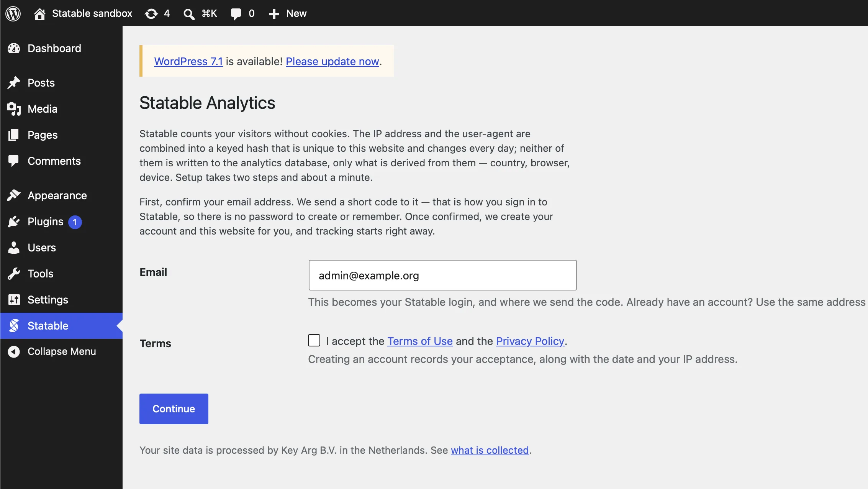The image size is (868, 489).
Task: Open the Terms of Use link
Action: pyautogui.click(x=420, y=341)
